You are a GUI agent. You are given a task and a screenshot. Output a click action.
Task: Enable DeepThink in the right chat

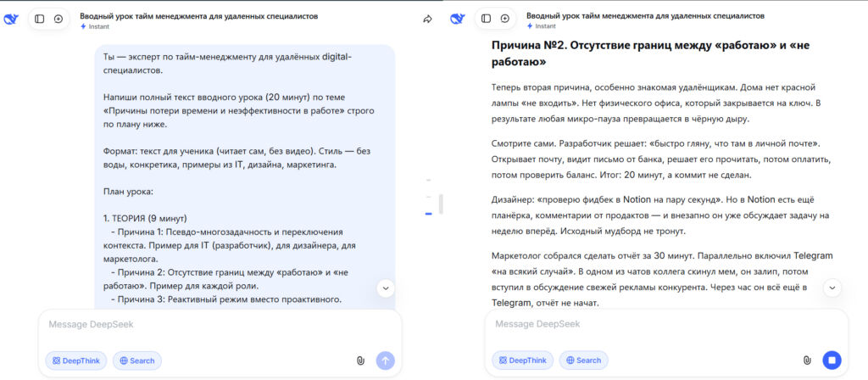[x=524, y=360]
